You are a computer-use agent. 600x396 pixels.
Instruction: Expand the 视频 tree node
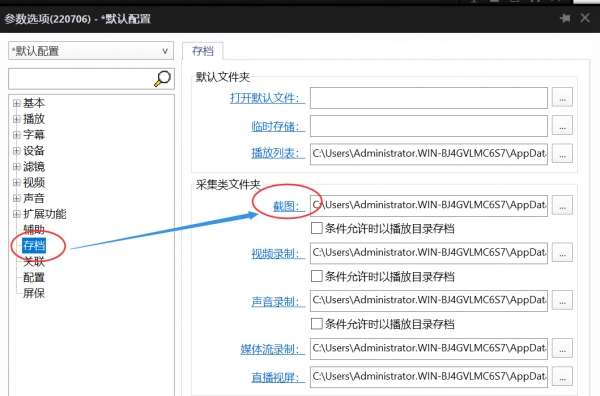[16, 183]
